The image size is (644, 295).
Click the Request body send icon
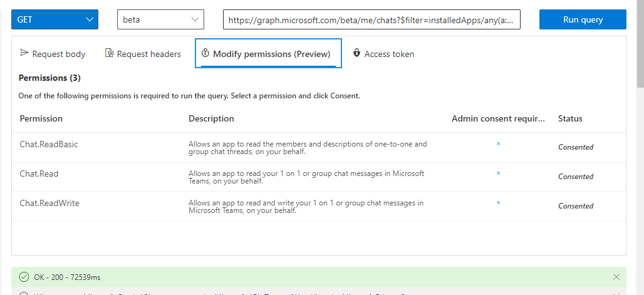tap(24, 53)
